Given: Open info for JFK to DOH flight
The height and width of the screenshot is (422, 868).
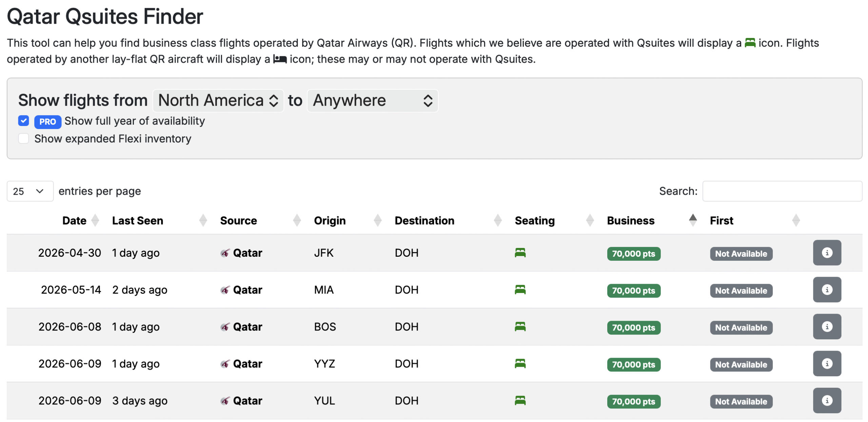Looking at the screenshot, I should 826,253.
